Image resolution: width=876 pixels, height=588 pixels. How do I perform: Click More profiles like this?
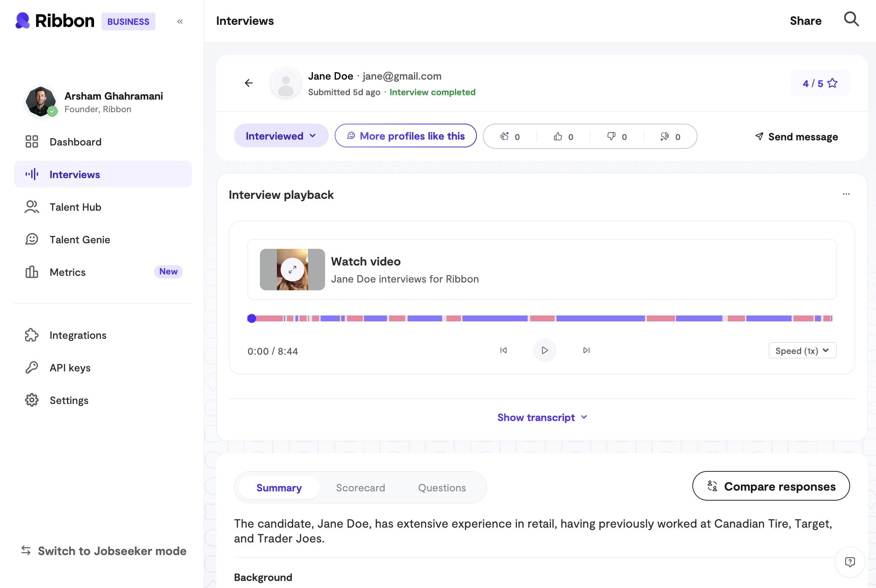pyautogui.click(x=405, y=136)
